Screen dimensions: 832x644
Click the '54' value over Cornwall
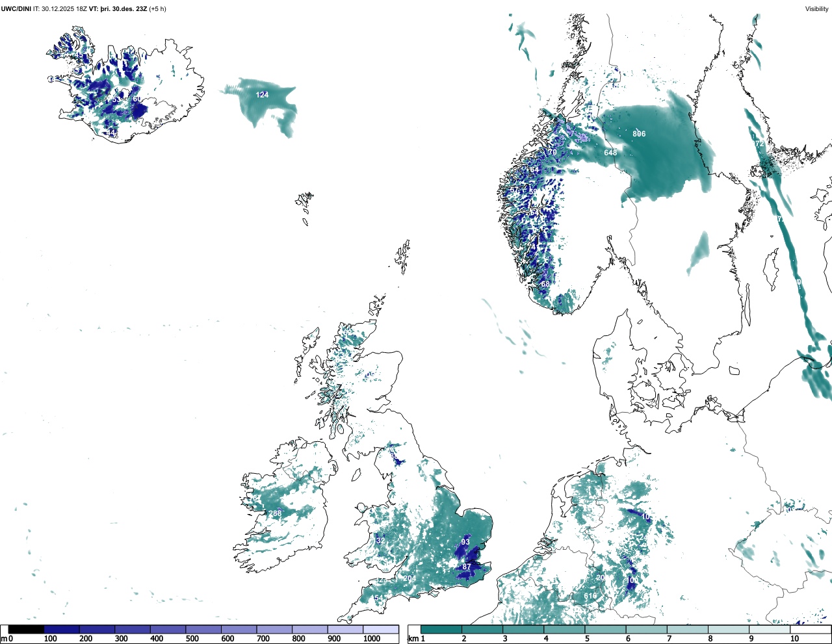tap(379, 599)
